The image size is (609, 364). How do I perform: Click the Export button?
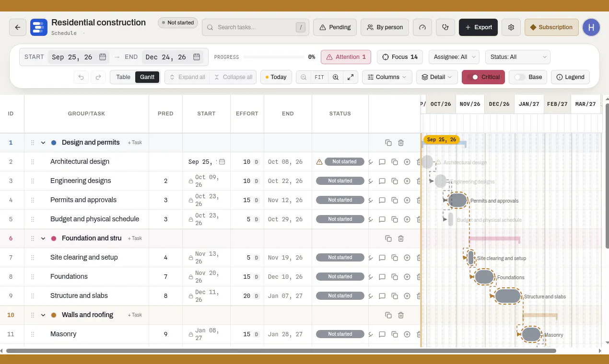[x=479, y=27]
